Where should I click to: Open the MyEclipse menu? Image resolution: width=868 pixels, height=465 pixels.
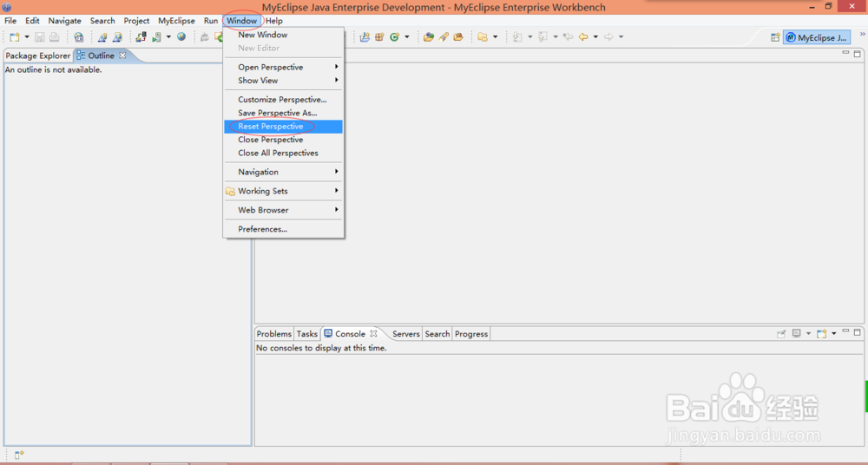(176, 21)
